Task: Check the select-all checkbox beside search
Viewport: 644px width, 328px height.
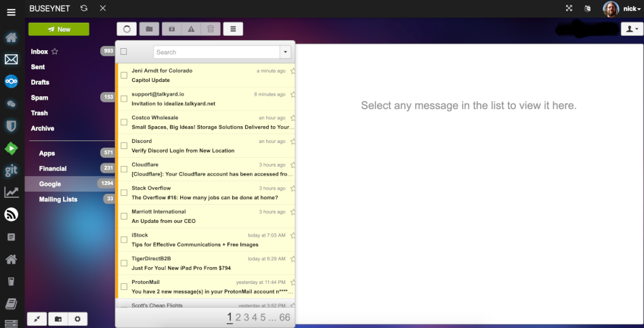Action: [x=124, y=52]
